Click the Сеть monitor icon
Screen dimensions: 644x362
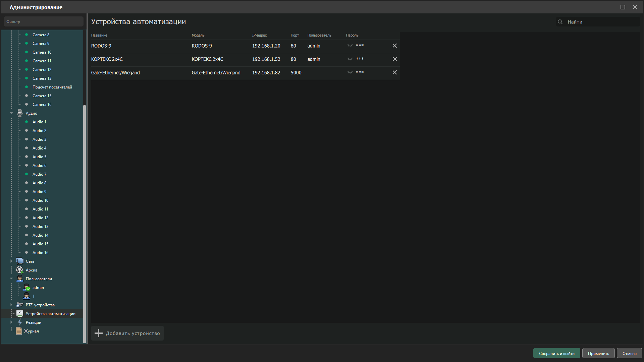[x=20, y=261]
